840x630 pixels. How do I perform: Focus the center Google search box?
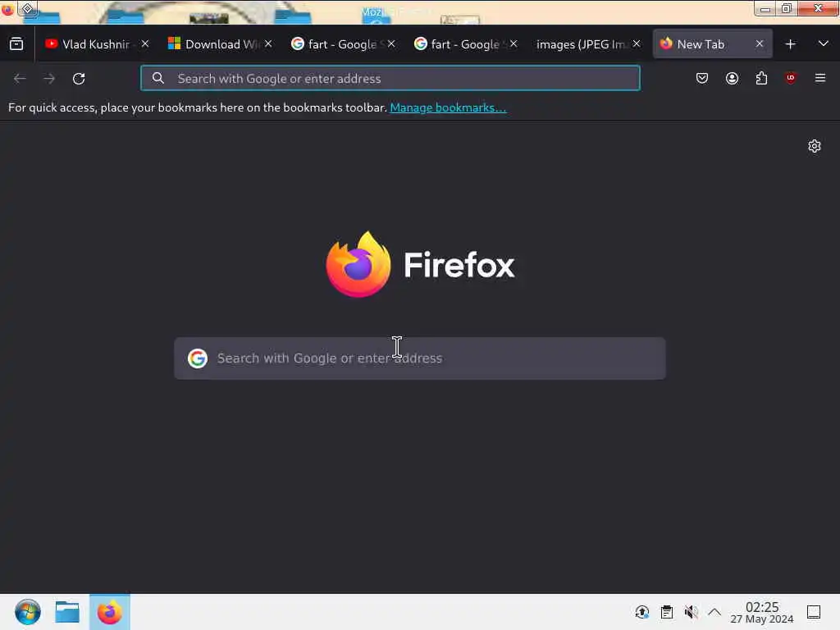(419, 358)
